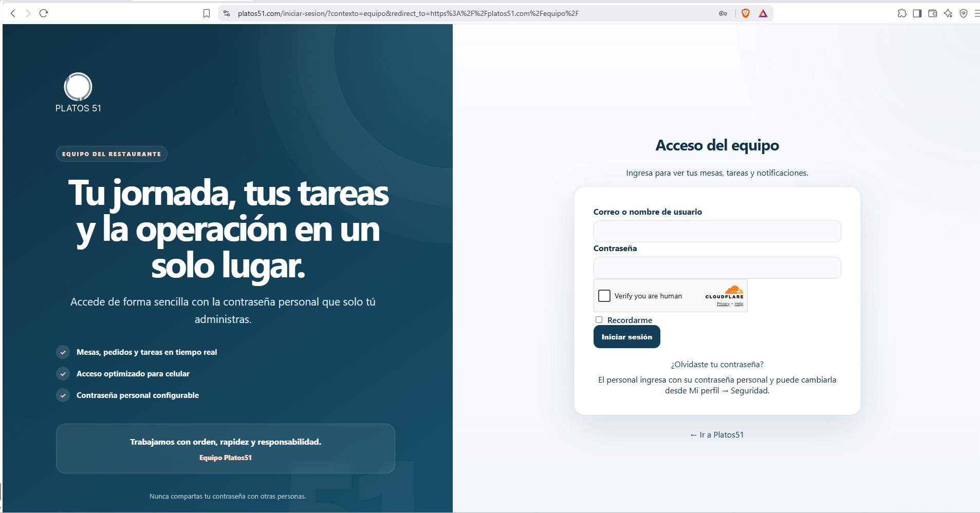Click 'El personal ingresa con su contraseña' note
The height and width of the screenshot is (513, 980).
(x=717, y=385)
